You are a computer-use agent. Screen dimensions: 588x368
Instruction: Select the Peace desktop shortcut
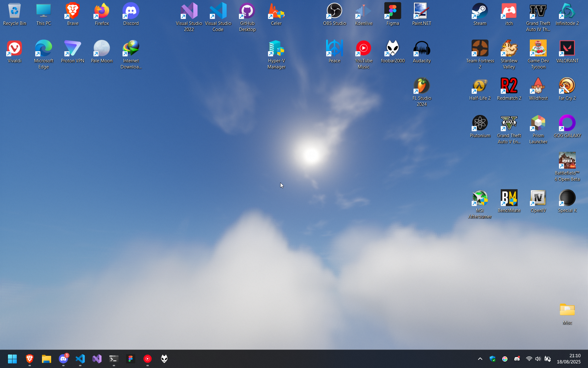[x=334, y=52]
